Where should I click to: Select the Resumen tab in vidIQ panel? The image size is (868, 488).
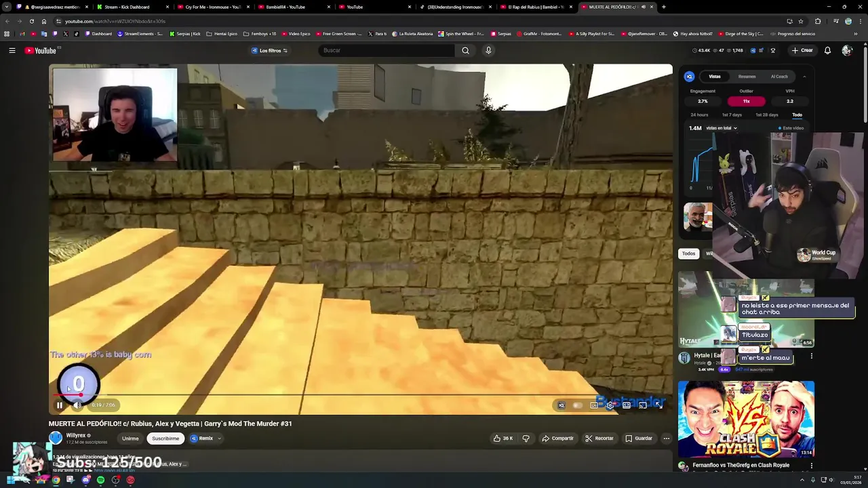(x=747, y=77)
